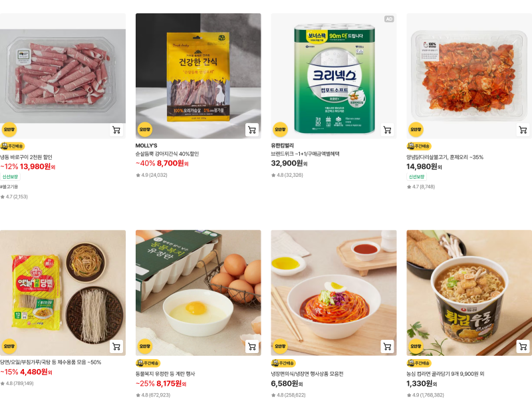Click the 유한킴벌리 brand name
Screen dimensions: 532x415
(x=282, y=146)
